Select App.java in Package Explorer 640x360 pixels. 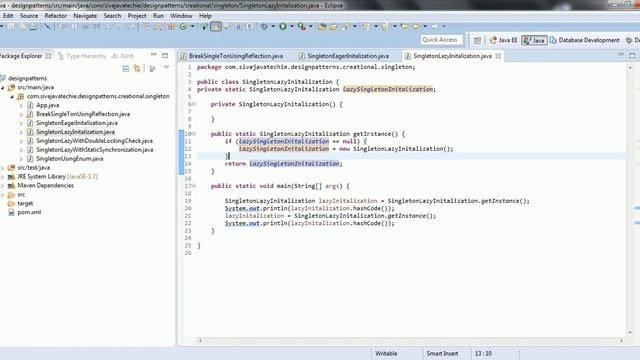tap(47, 105)
